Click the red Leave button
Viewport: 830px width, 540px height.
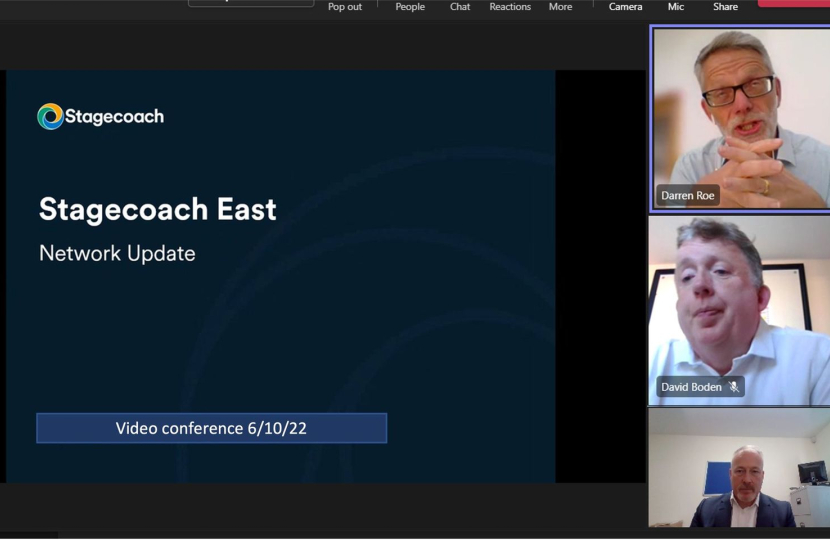(x=793, y=3)
